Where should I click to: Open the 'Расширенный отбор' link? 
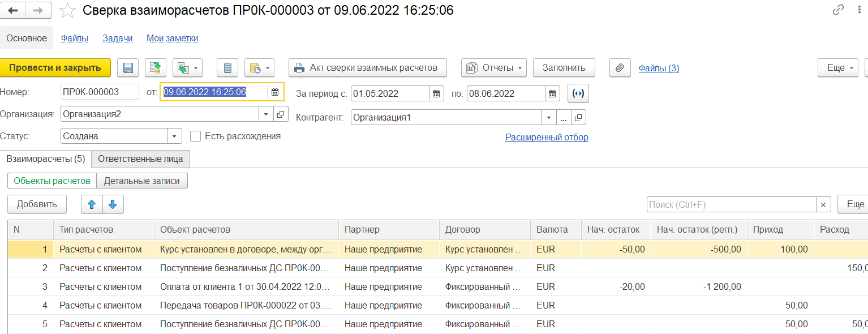[x=547, y=137]
